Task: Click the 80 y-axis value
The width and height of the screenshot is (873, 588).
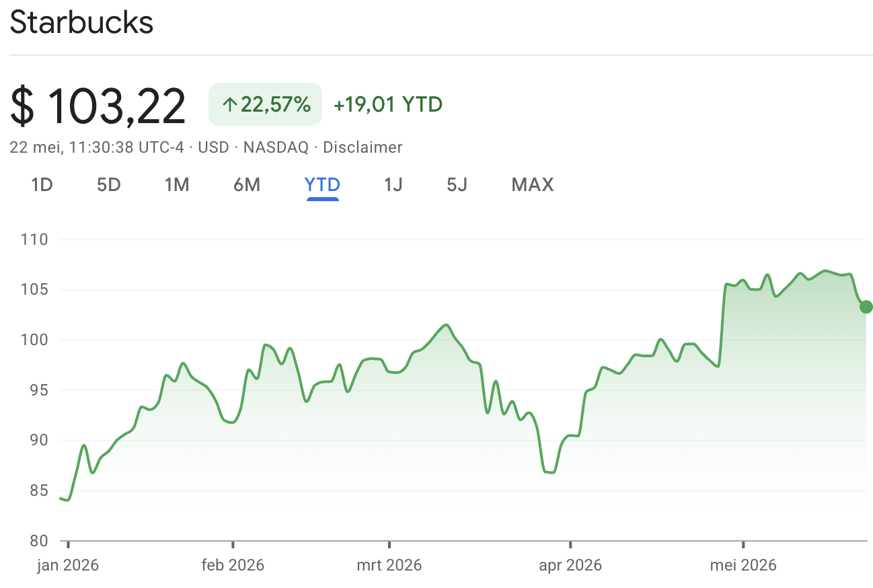Action: 39,540
